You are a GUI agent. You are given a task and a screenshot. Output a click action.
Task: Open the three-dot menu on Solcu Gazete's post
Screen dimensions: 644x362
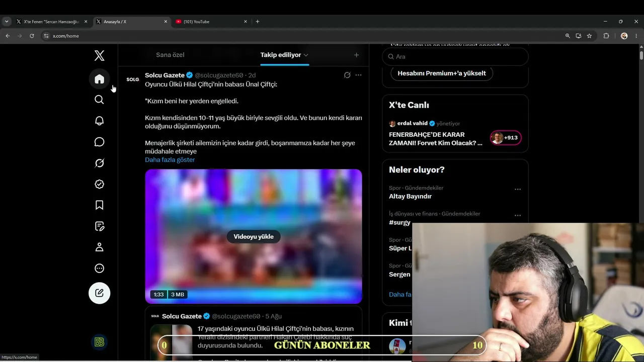[358, 75]
